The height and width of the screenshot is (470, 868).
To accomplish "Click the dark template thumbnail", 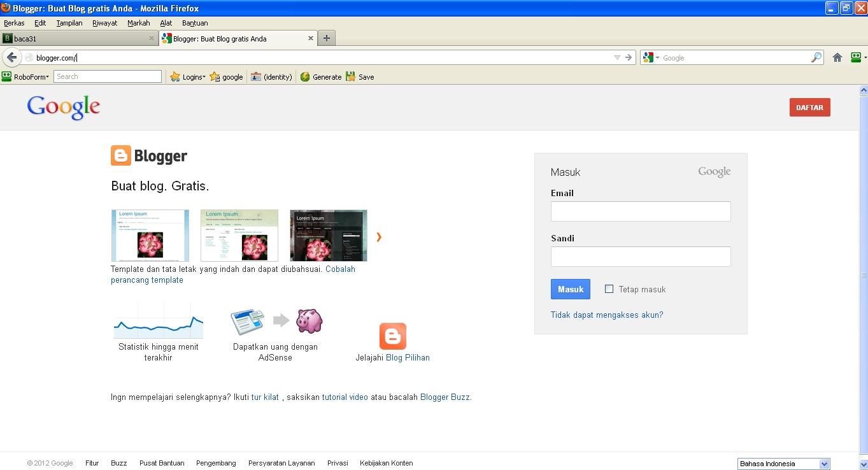I will [329, 236].
